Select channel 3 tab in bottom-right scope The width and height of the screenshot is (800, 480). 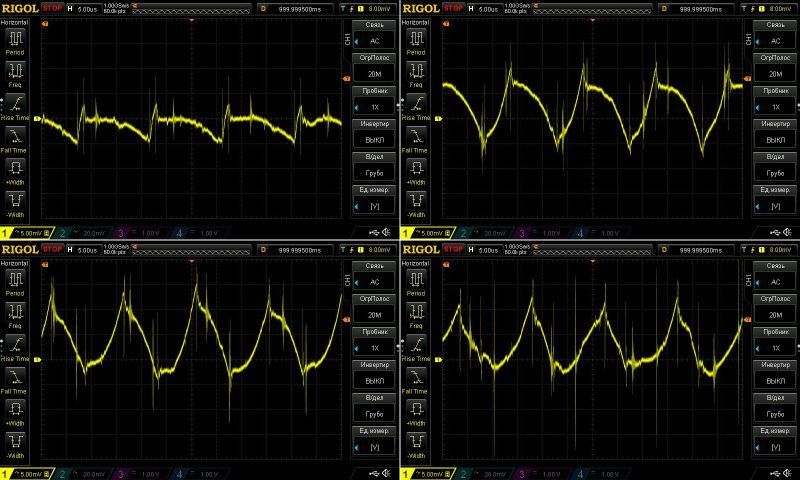pos(530,472)
